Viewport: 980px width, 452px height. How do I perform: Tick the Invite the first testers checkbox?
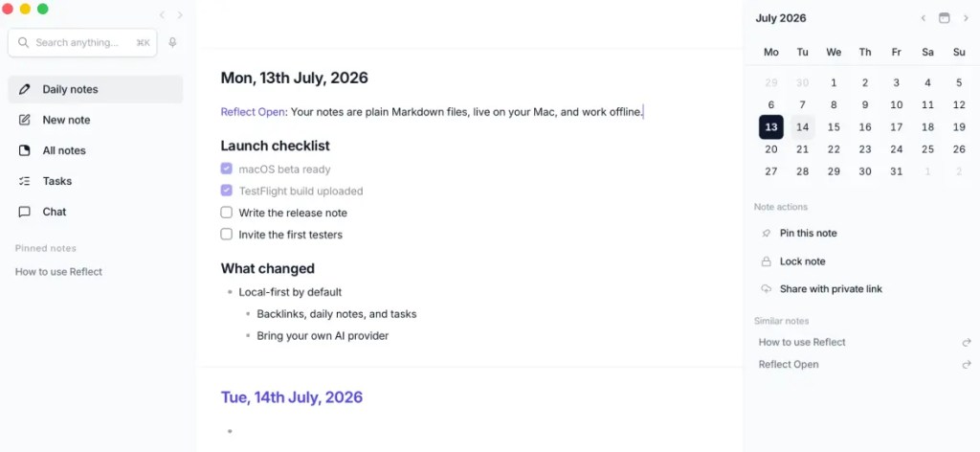click(226, 235)
